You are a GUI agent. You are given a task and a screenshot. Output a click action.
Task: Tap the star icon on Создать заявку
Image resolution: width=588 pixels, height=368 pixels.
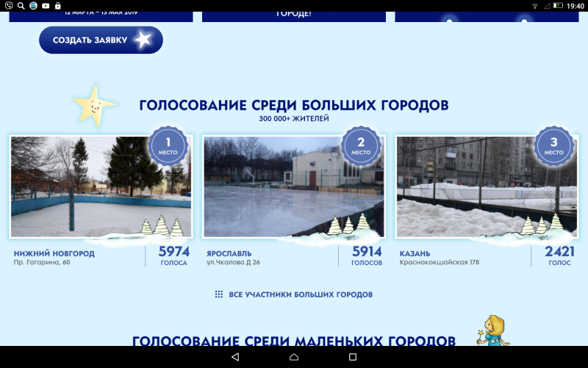click(x=143, y=40)
